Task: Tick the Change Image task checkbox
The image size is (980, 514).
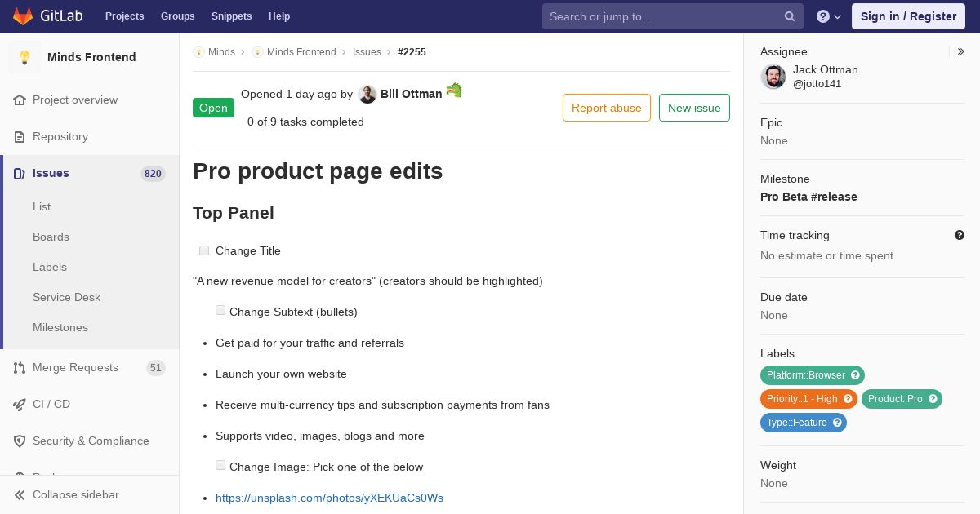Action: (x=220, y=465)
